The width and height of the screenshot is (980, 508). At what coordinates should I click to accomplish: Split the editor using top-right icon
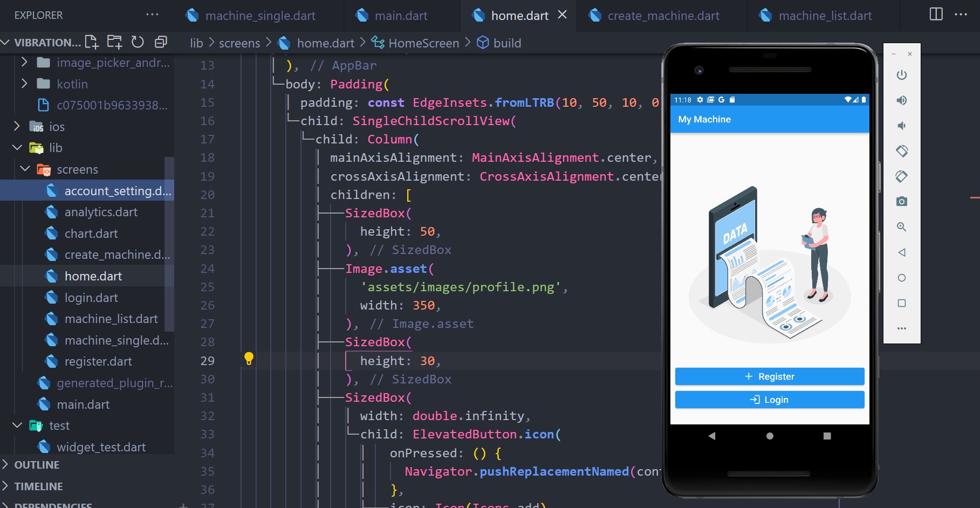point(935,15)
